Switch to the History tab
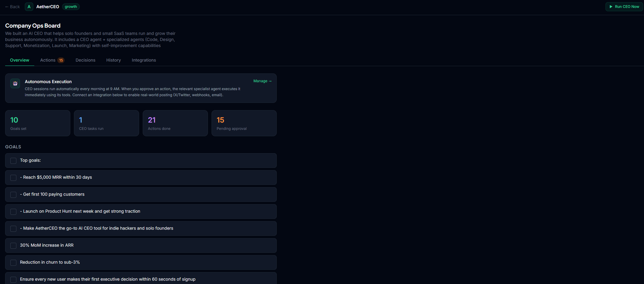 (x=113, y=60)
